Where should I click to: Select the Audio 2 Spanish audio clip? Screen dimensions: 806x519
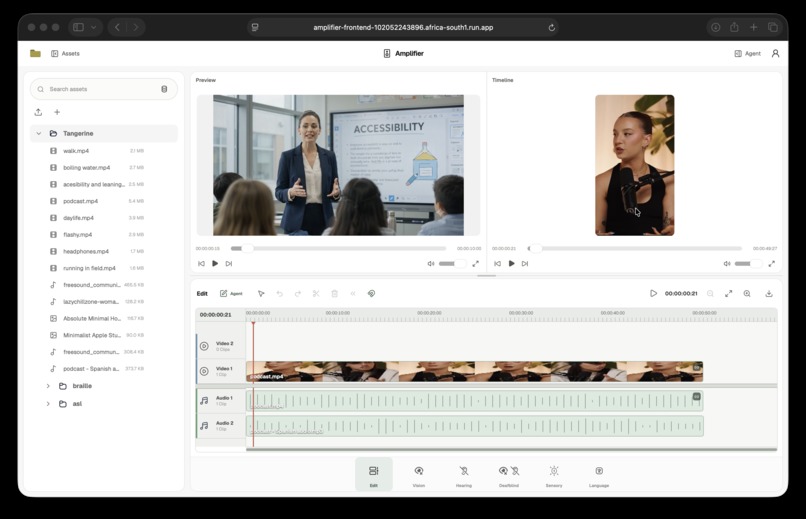[474, 426]
